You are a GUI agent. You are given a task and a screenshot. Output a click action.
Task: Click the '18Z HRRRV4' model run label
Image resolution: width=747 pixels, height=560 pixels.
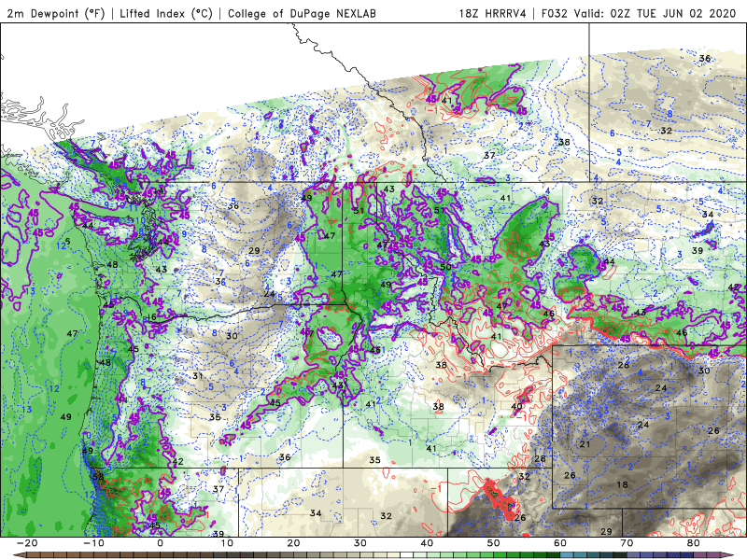point(492,13)
